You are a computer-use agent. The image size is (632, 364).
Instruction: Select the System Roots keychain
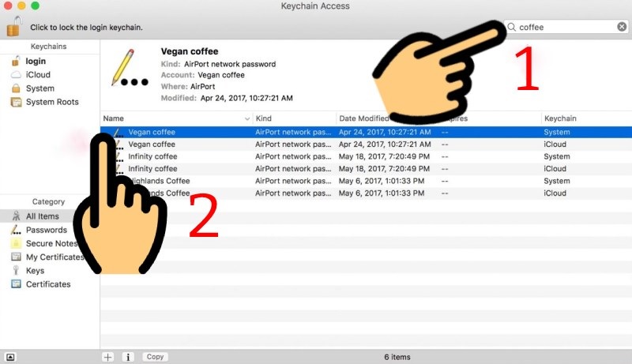pos(52,103)
